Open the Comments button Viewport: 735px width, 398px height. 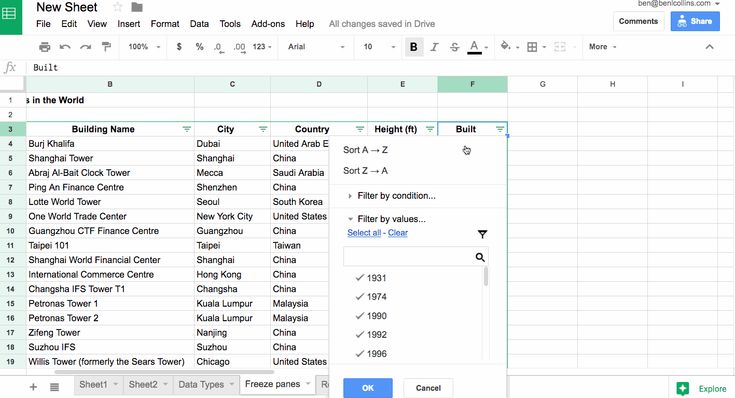(x=638, y=22)
